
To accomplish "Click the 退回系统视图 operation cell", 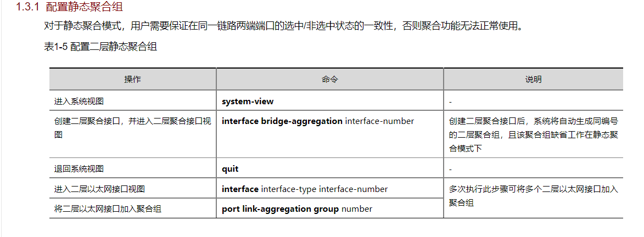I will click(79, 169).
